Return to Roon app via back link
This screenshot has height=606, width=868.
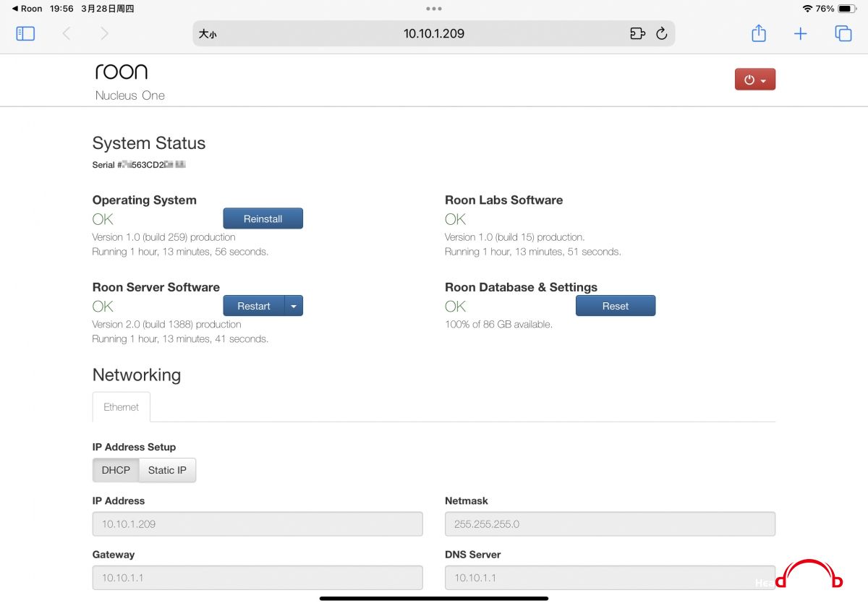click(x=27, y=9)
